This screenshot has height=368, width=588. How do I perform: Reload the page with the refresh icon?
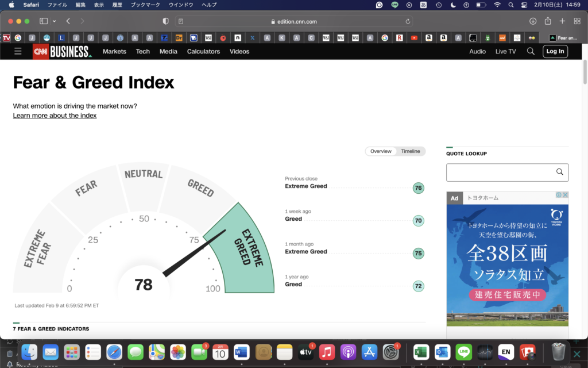(408, 21)
